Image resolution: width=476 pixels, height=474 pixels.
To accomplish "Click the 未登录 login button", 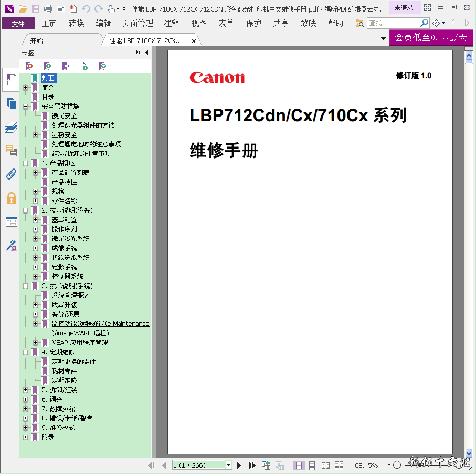I will pos(404,8).
